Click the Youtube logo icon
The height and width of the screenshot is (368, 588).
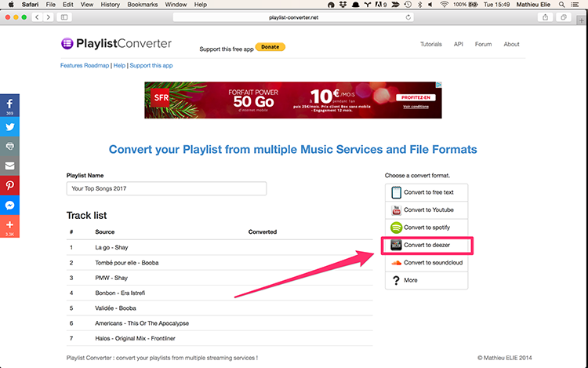coord(396,210)
